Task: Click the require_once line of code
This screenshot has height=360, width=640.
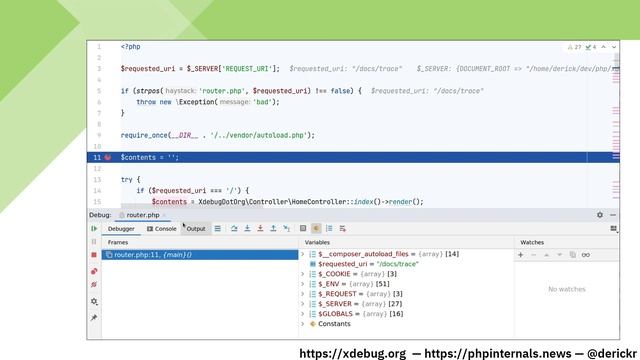Action: click(x=218, y=135)
